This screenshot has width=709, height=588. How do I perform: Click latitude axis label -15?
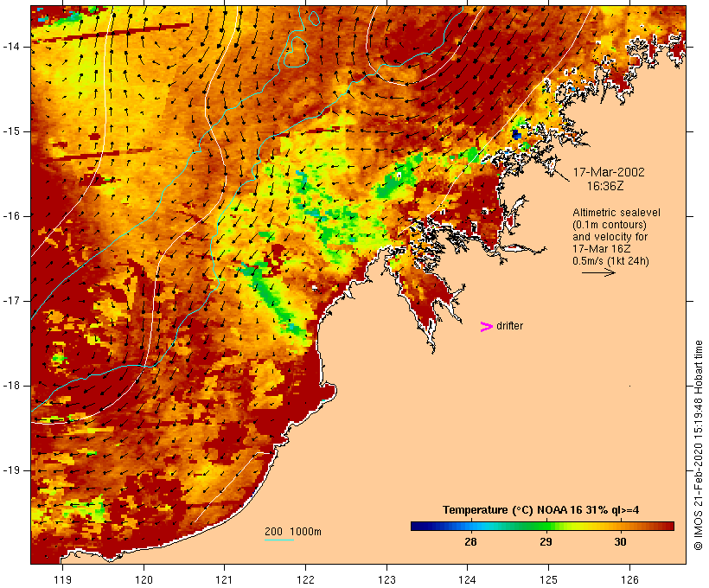[x=11, y=131]
